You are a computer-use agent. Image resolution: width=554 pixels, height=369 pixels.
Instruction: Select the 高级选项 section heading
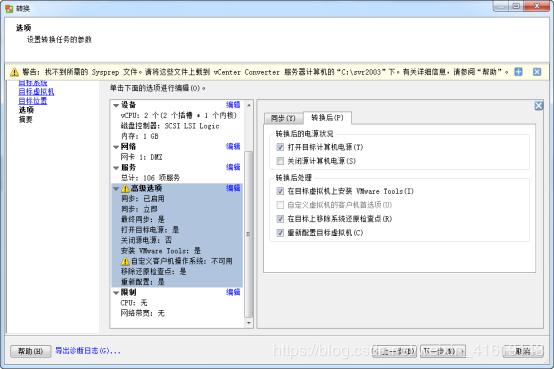point(147,188)
